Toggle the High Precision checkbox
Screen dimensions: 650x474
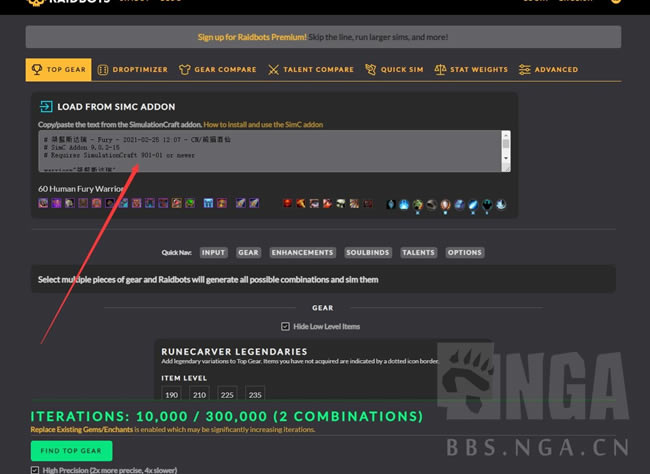tap(35, 469)
